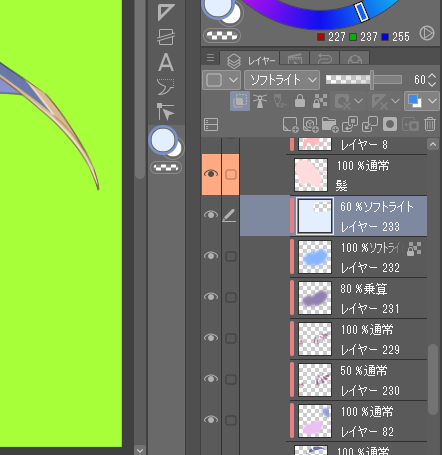This screenshot has height=455, width=442.
Task: Click Create Layer Mask icon
Action: pos(390,125)
